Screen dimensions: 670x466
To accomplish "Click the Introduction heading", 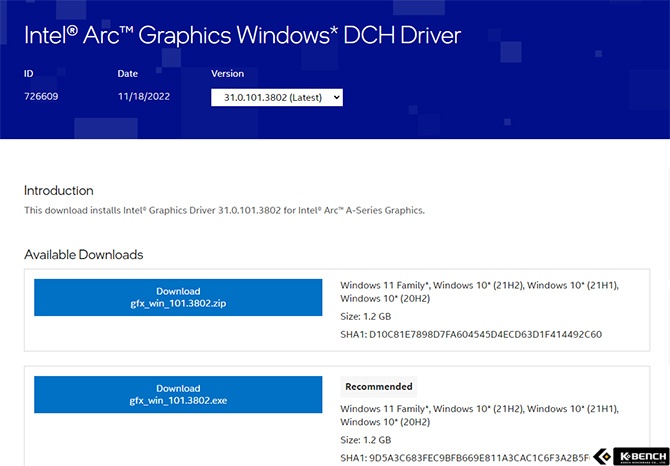I will pyautogui.click(x=59, y=191).
